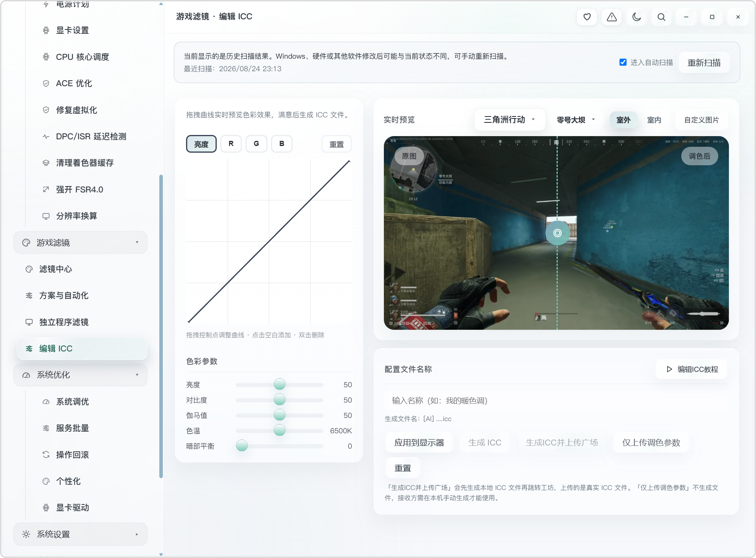Click the 分辨率换算 monitor icon

pos(46,216)
